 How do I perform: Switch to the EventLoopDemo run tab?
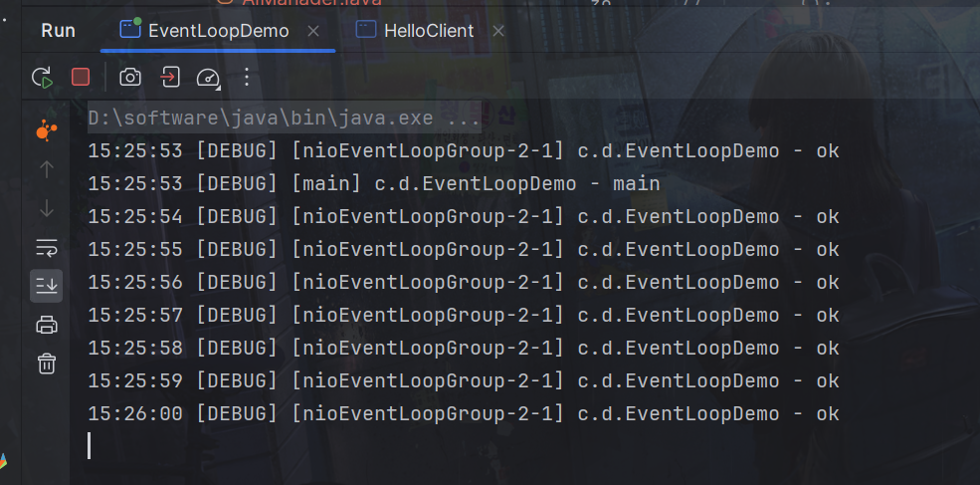(x=217, y=31)
